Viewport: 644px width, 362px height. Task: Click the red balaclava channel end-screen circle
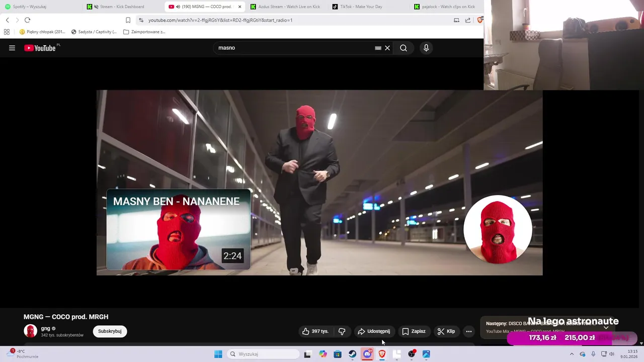pyautogui.click(x=498, y=229)
